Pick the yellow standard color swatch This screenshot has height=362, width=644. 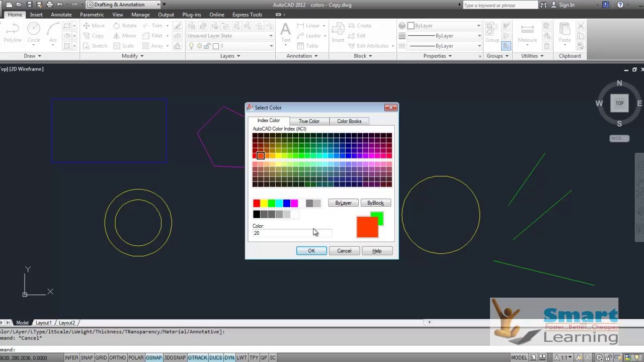pyautogui.click(x=264, y=203)
